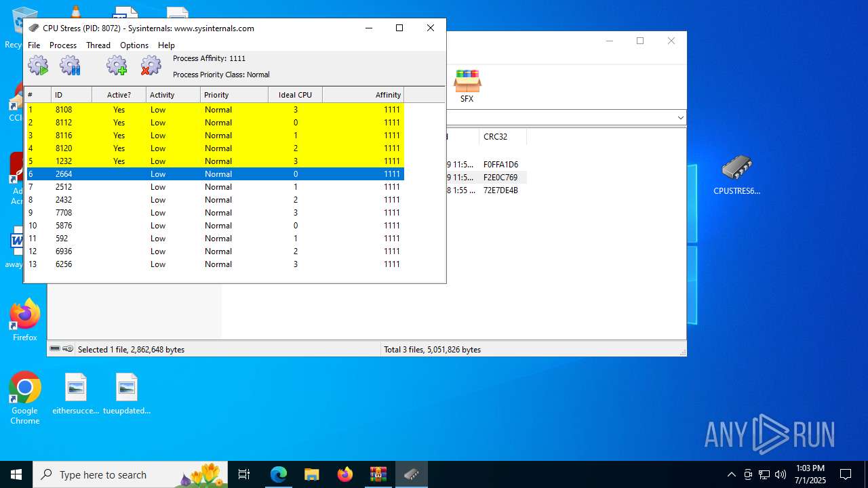Image resolution: width=868 pixels, height=488 pixels.
Task: Select thread row with ID 6936
Action: pos(214,251)
